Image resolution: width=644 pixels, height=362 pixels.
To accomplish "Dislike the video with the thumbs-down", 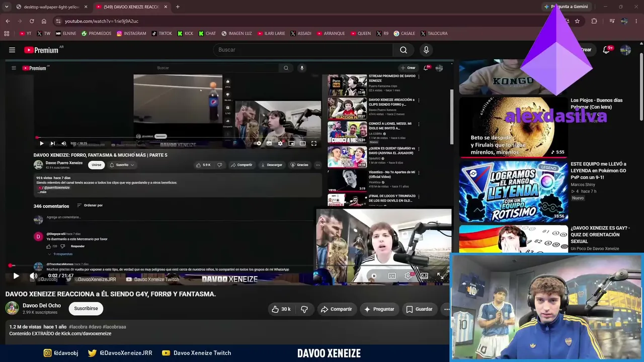I will pyautogui.click(x=304, y=309).
